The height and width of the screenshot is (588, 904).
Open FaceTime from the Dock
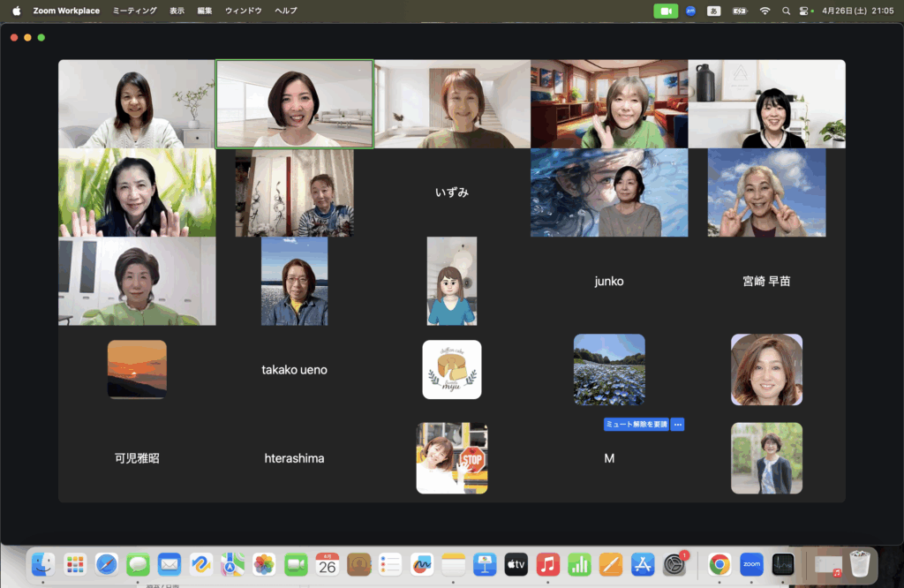[296, 564]
